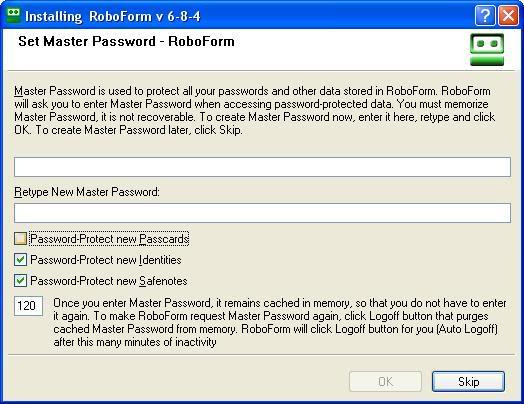Open the question mark help button
This screenshot has width=524, height=404.
[x=485, y=15]
